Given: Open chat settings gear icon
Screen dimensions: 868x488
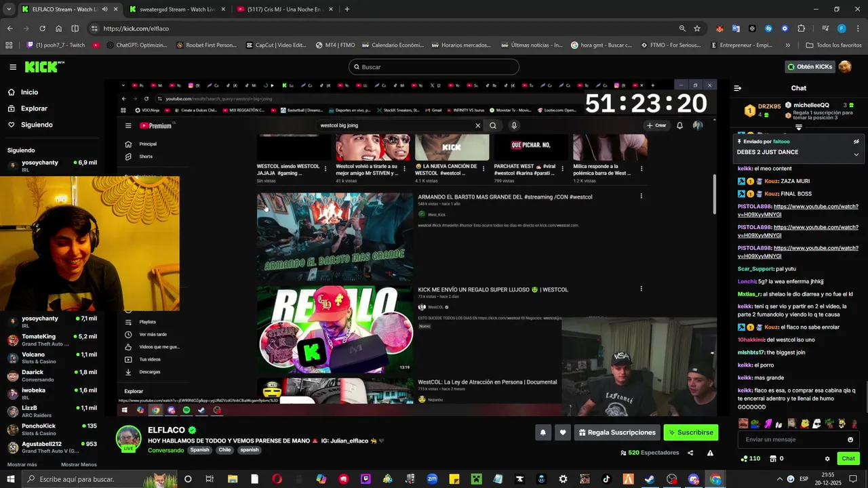Looking at the screenshot, I should tap(827, 459).
